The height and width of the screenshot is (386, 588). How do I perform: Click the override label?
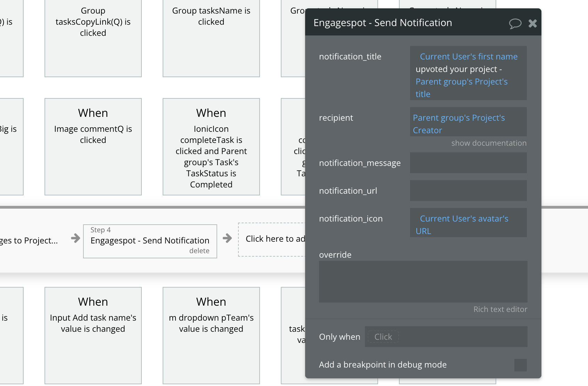click(335, 255)
